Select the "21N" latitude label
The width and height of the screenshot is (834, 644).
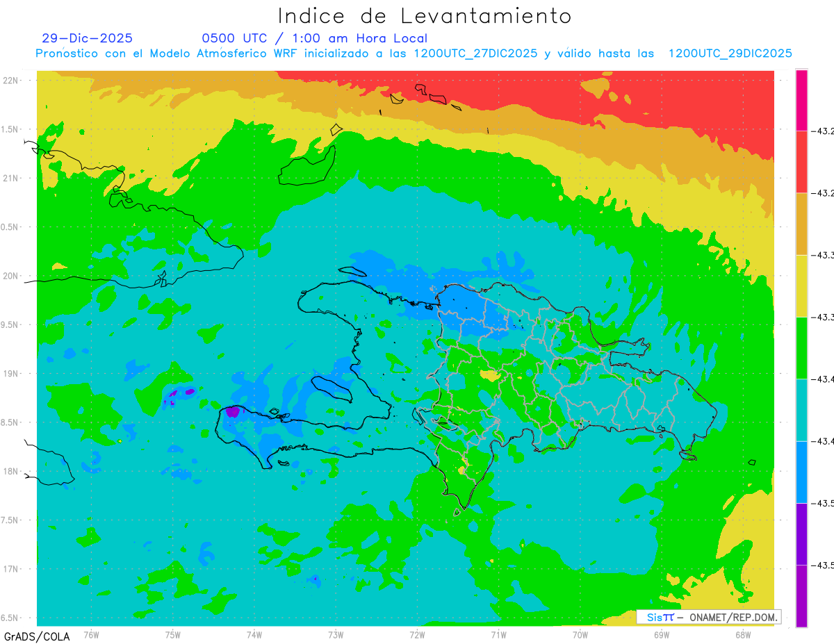coord(11,178)
